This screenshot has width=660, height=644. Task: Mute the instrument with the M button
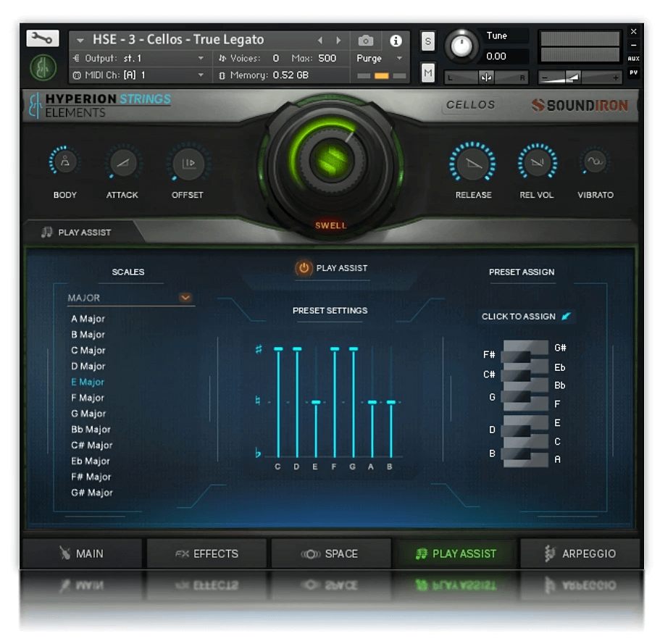click(x=428, y=74)
